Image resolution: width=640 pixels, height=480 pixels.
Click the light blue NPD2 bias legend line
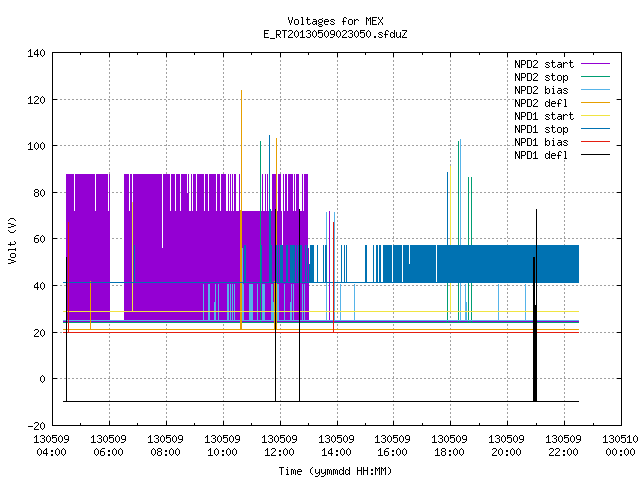click(x=596, y=90)
